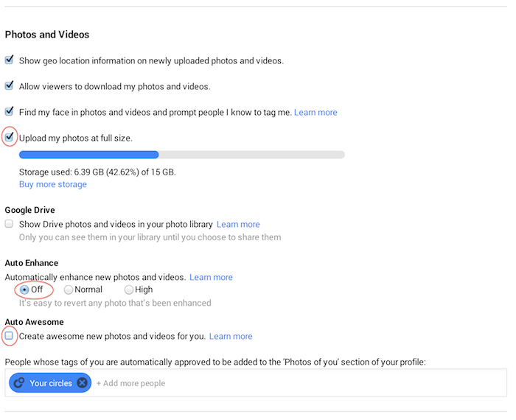
Task: Open Learn more link for Auto Awesome
Action: (231, 336)
